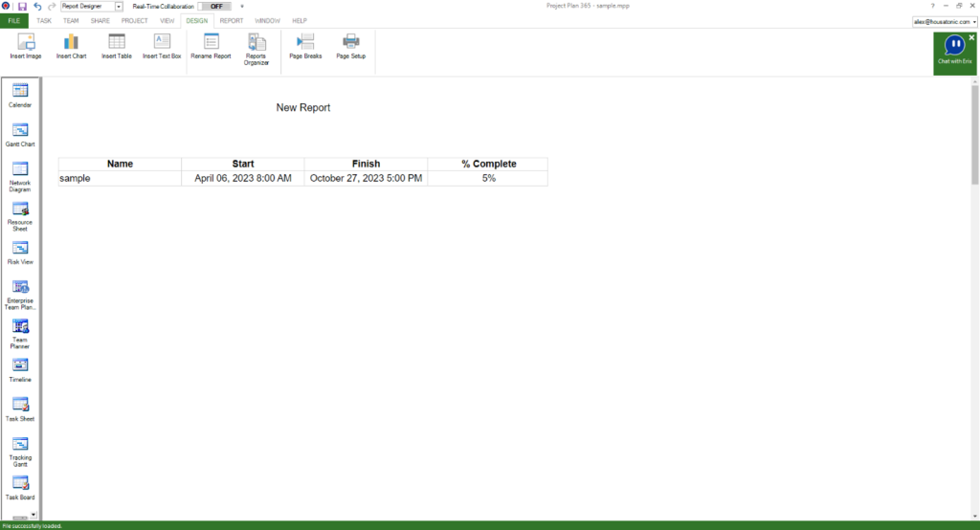Insert a table using Insert Table

point(117,43)
